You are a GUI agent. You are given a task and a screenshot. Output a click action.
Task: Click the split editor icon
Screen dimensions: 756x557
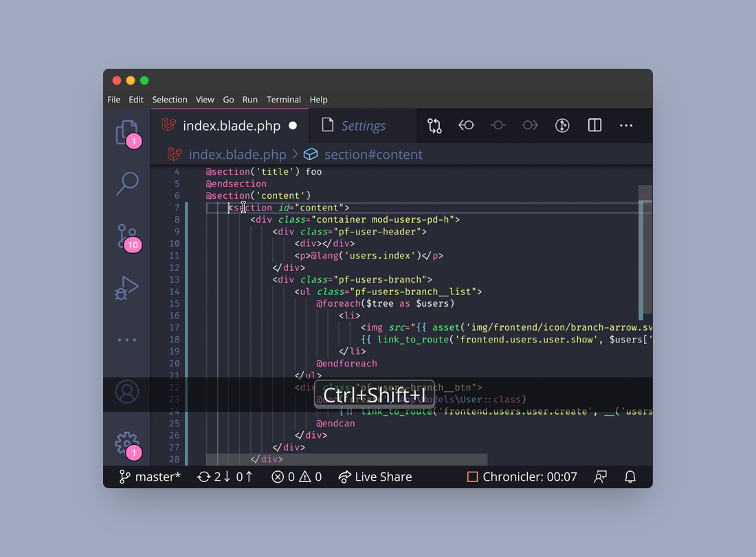594,126
